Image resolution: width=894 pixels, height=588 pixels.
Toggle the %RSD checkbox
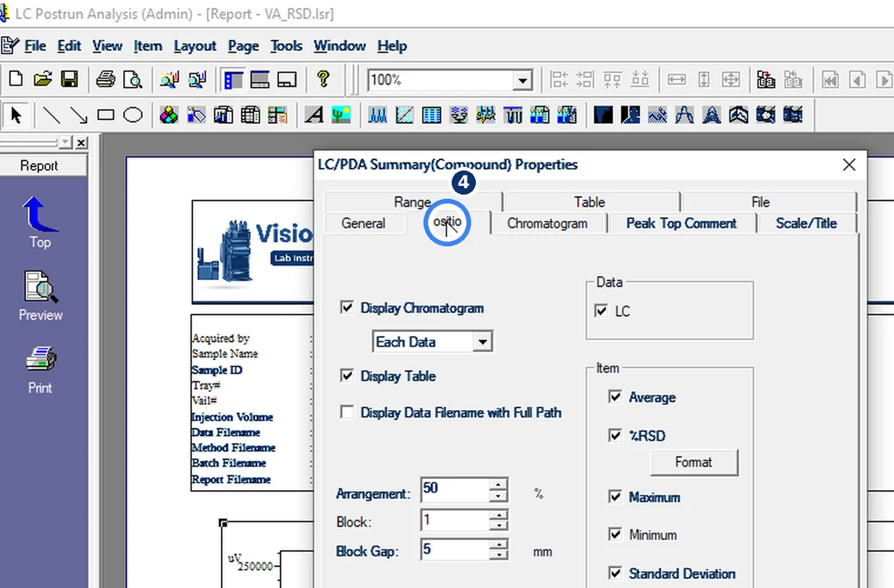click(615, 436)
